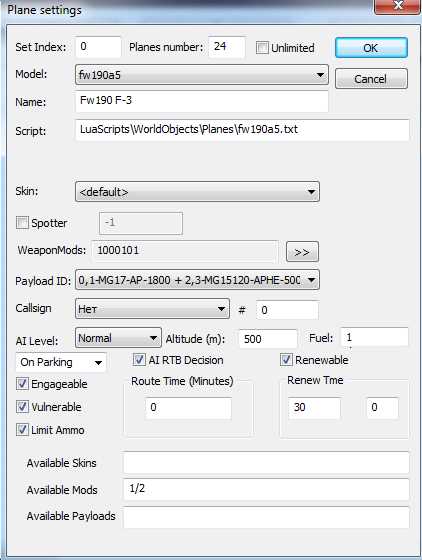Click the Planes number field
422x560 pixels.
pyautogui.click(x=227, y=47)
